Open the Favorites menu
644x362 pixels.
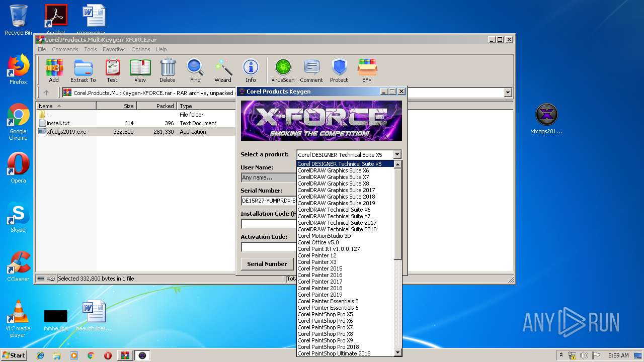point(114,49)
